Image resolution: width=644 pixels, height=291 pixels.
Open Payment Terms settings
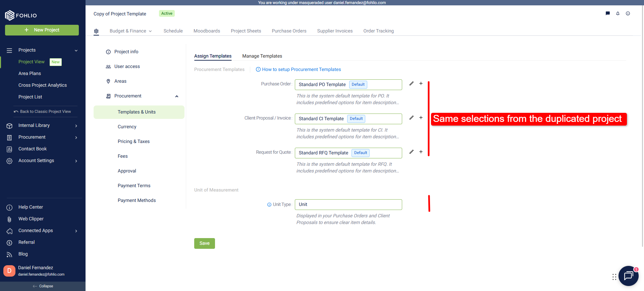tap(134, 186)
